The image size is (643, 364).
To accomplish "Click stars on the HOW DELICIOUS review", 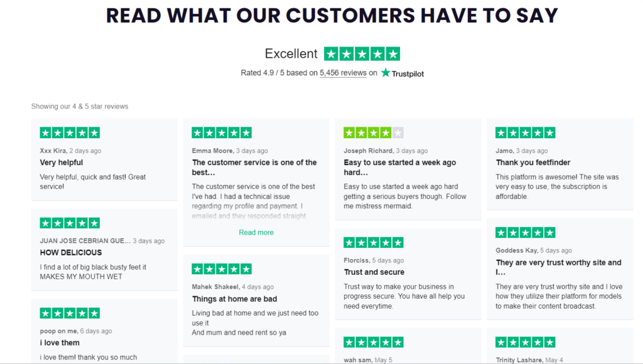I will pos(70,223).
